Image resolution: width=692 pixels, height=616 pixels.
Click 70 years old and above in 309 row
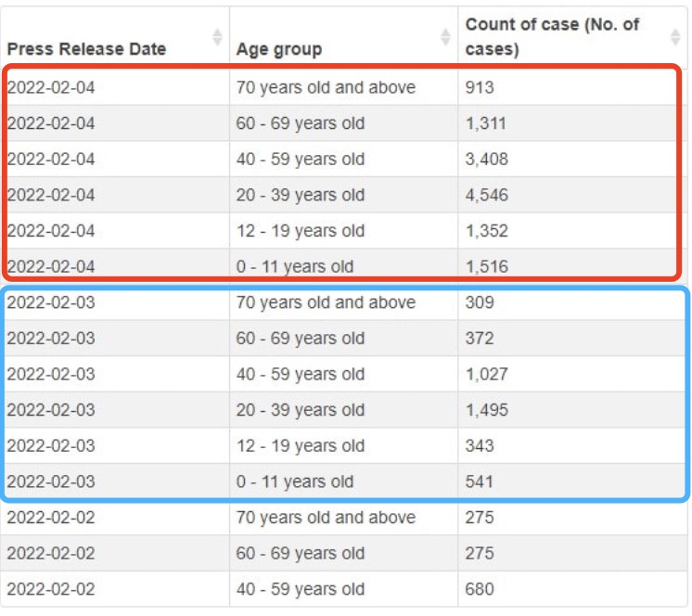click(x=326, y=302)
